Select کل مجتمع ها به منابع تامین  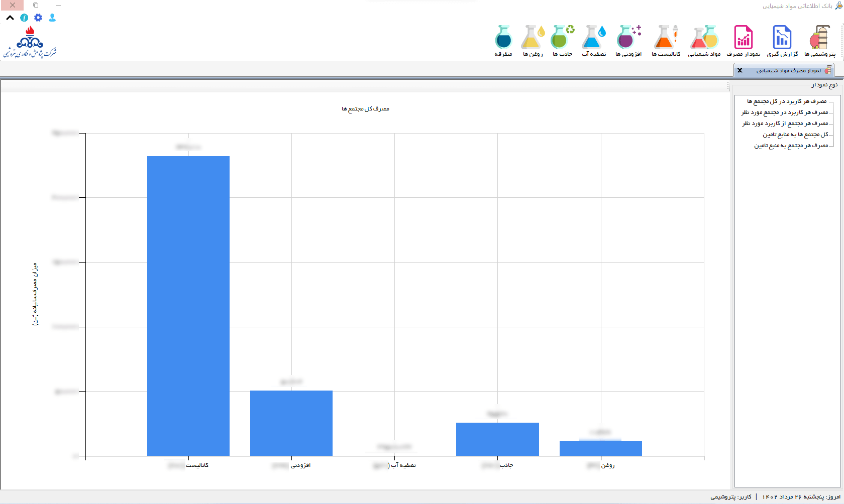click(x=796, y=135)
